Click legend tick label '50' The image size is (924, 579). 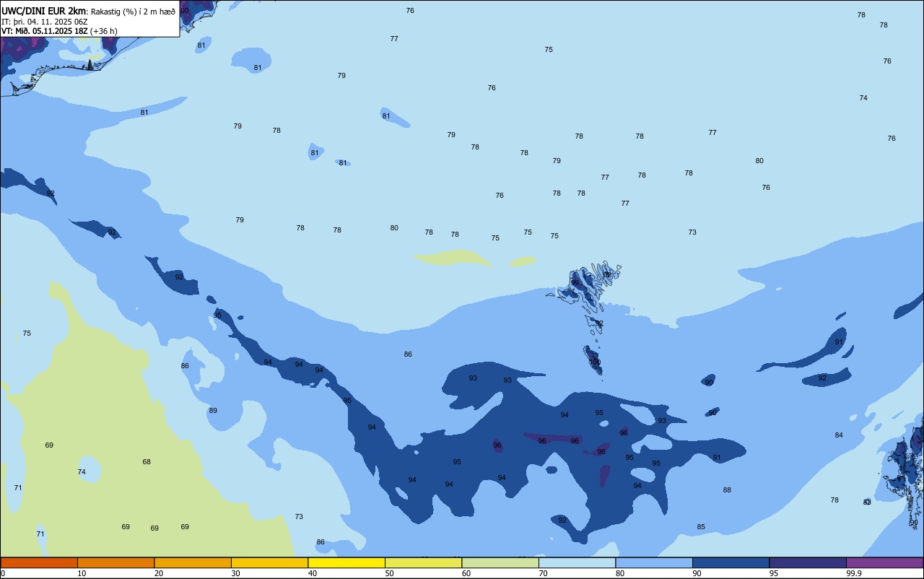[x=389, y=573]
